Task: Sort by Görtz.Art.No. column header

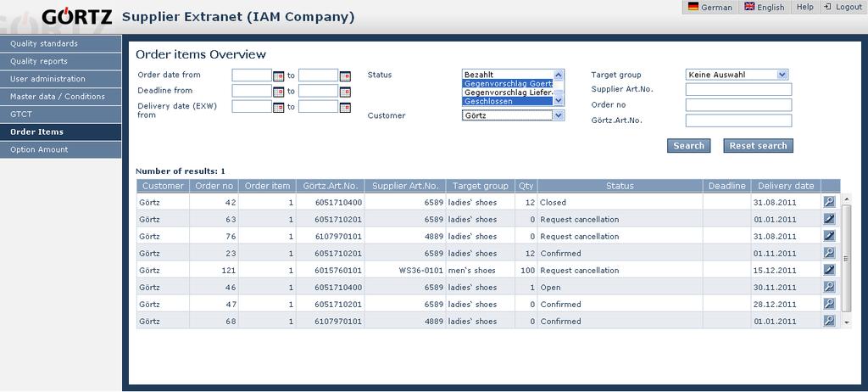Action: click(x=331, y=186)
